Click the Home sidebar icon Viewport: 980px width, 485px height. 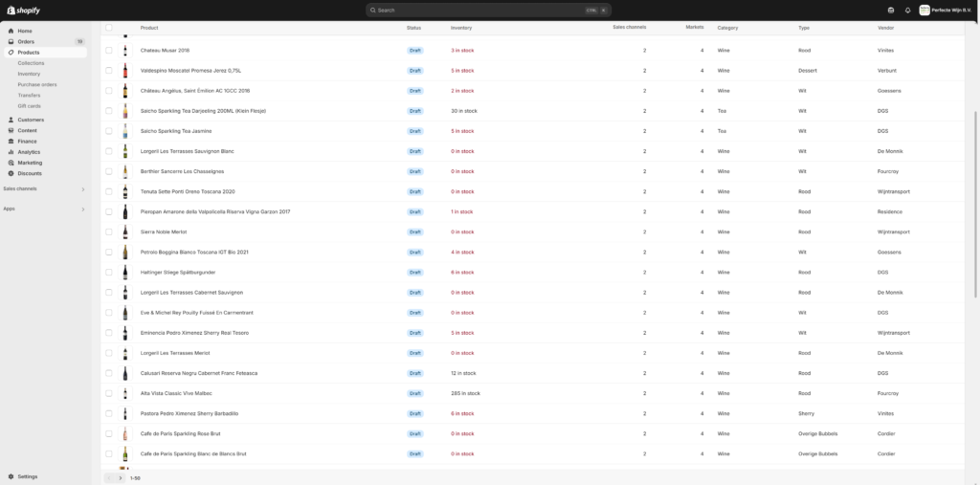point(11,31)
